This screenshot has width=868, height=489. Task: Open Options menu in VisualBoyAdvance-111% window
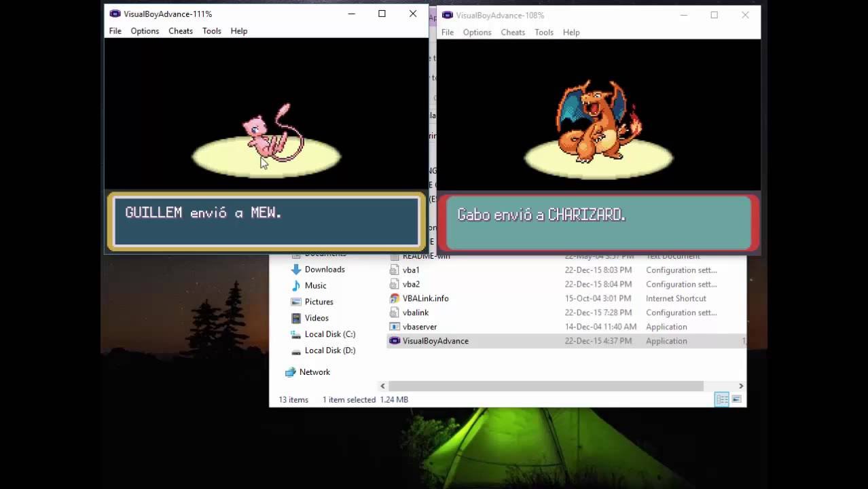145,31
